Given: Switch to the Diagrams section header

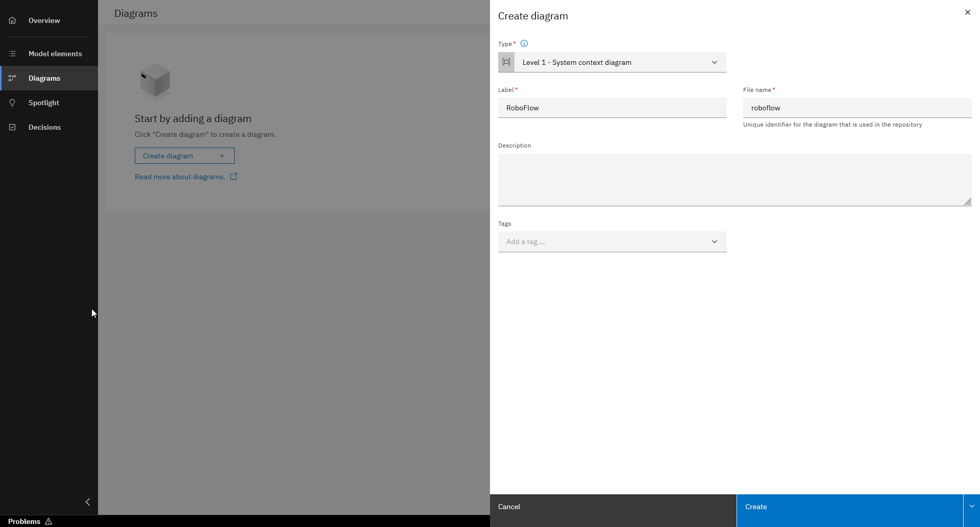Looking at the screenshot, I should (x=135, y=13).
